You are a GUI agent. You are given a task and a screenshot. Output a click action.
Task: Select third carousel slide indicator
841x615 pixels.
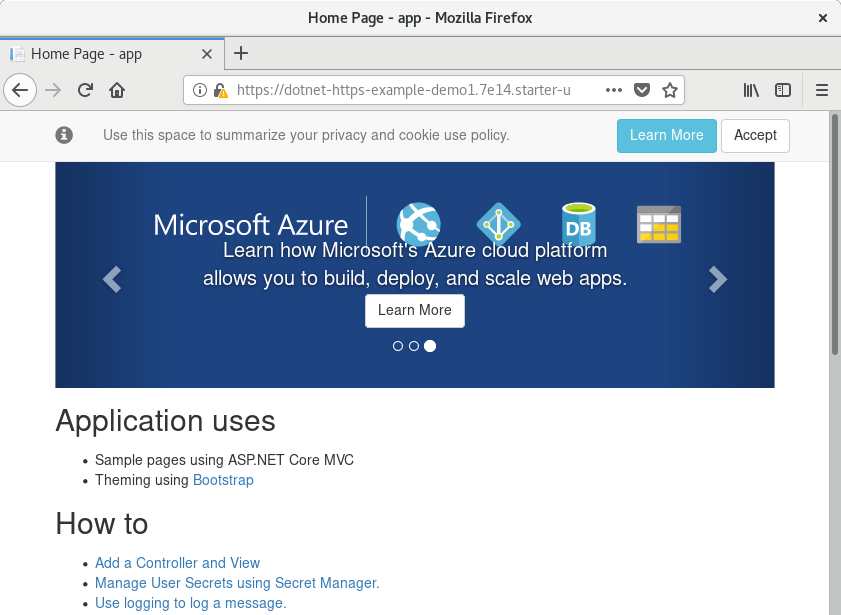pyautogui.click(x=430, y=346)
